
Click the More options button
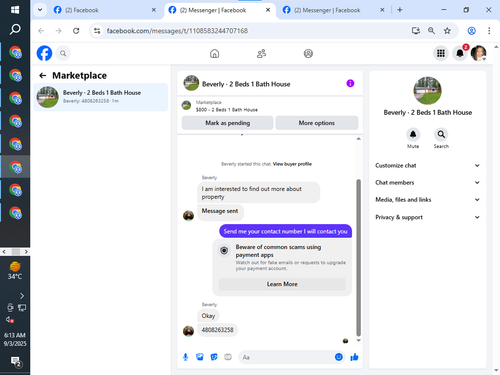[317, 123]
